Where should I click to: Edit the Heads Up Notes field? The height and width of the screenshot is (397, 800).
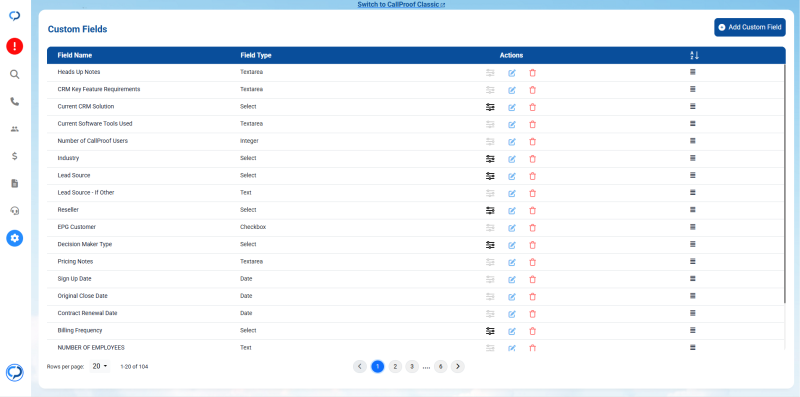(x=512, y=73)
